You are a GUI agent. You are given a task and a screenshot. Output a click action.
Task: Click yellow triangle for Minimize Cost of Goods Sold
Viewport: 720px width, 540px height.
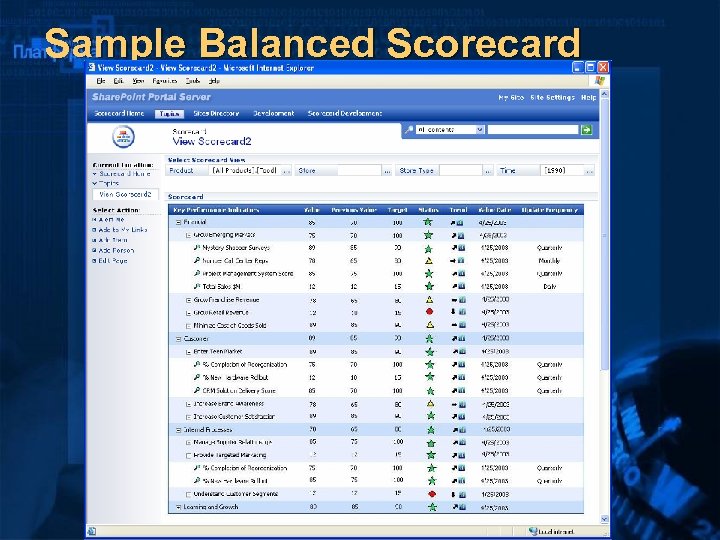coord(430,325)
